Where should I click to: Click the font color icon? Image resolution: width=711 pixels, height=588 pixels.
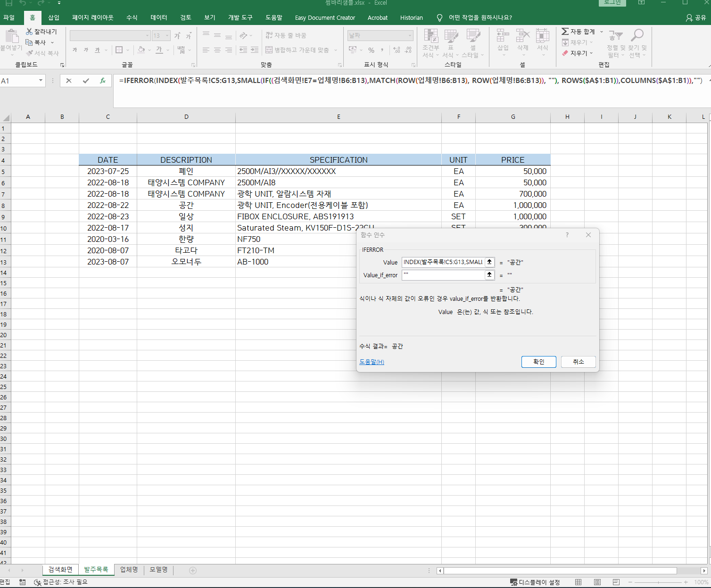click(159, 50)
